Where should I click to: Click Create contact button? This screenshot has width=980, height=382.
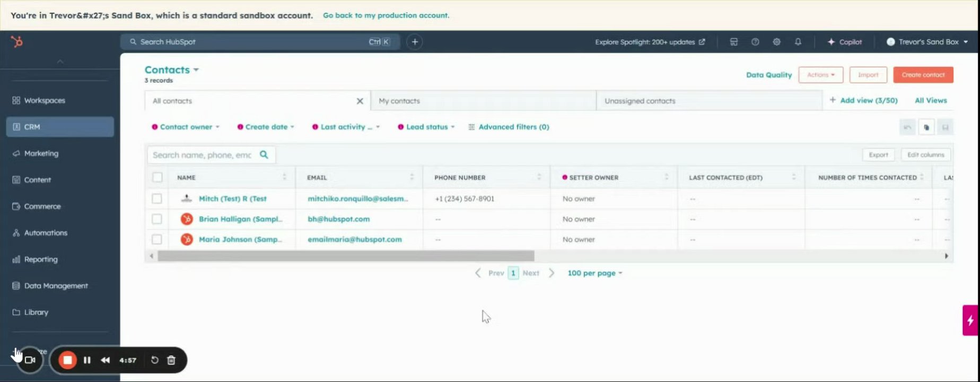click(923, 75)
